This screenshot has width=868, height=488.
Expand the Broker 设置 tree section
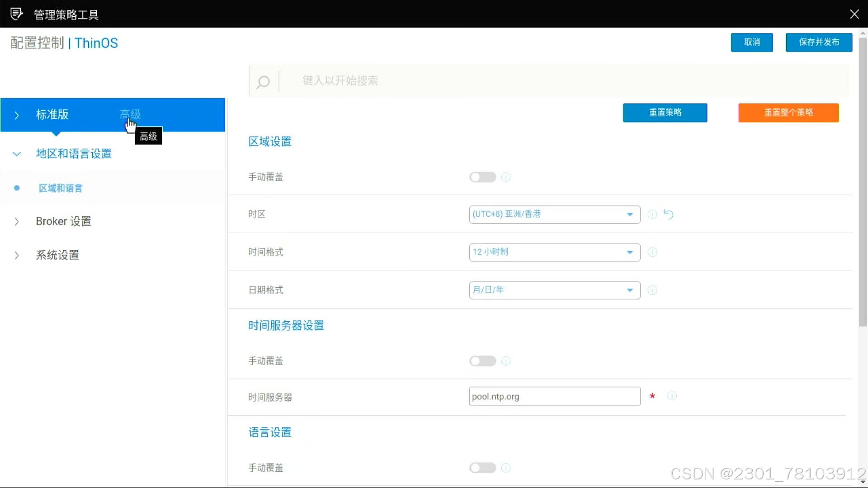[63, 221]
